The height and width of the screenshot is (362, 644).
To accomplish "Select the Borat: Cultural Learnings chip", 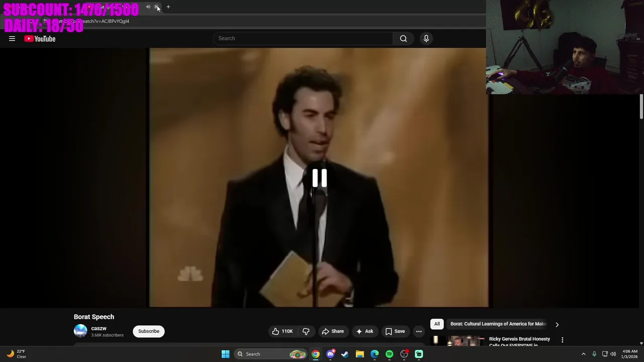I will (x=498, y=324).
